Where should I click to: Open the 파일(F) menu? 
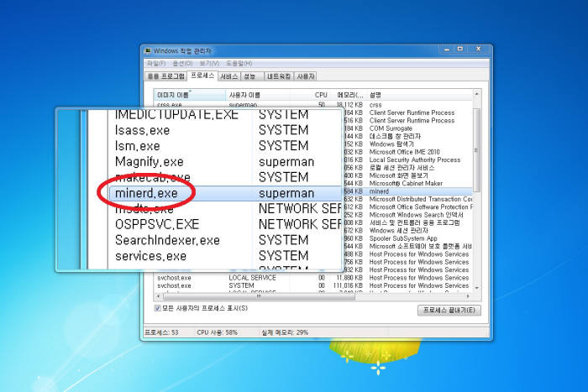156,63
